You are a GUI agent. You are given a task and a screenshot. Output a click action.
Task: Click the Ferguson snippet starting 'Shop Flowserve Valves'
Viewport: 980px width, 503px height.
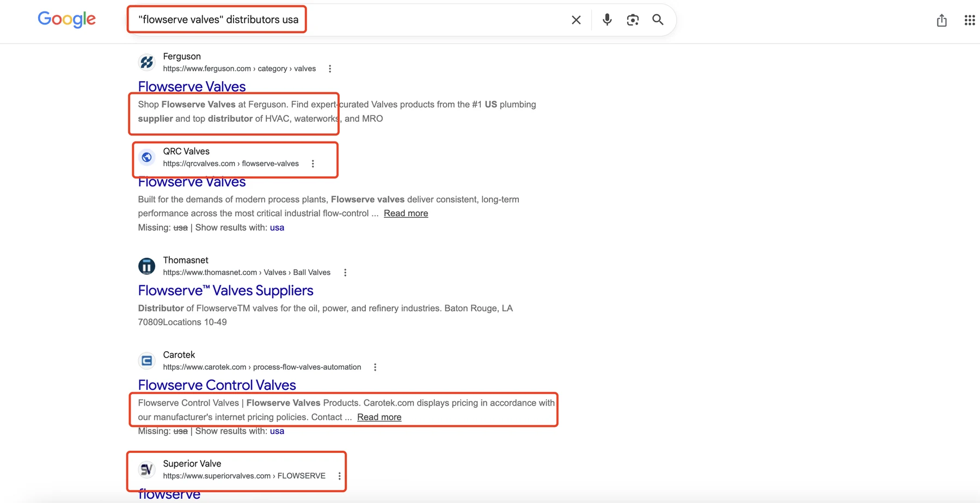point(337,112)
